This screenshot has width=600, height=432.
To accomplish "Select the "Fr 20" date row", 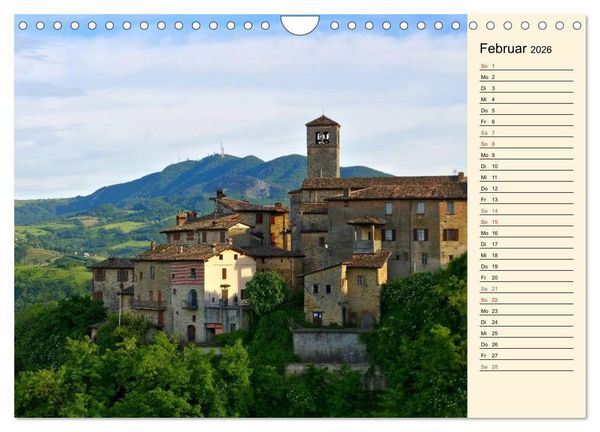I will tap(527, 277).
